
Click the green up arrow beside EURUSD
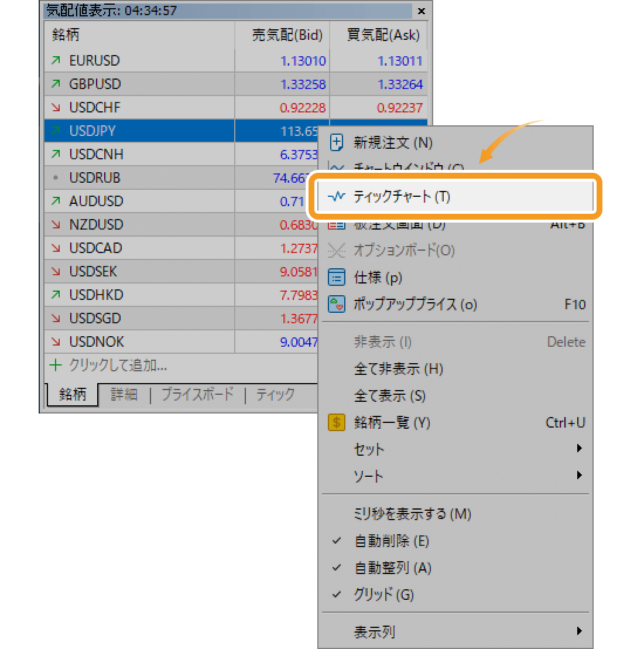56,61
